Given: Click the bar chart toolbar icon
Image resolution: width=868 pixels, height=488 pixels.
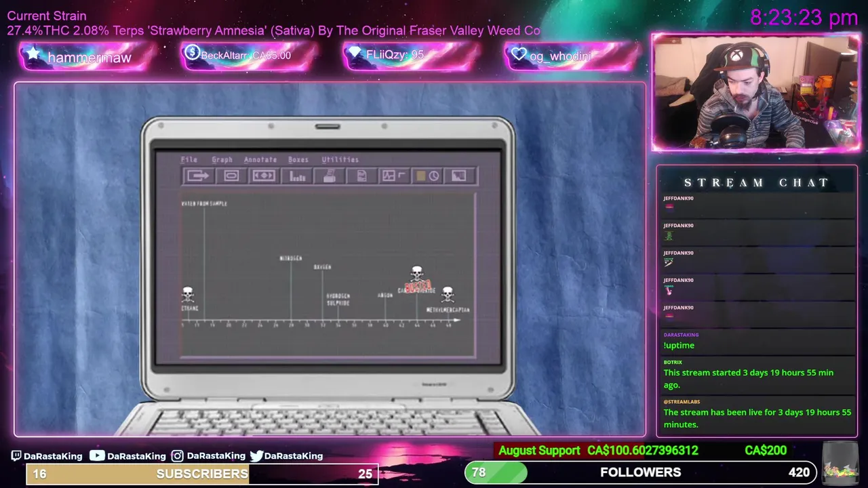Looking at the screenshot, I should click(297, 176).
